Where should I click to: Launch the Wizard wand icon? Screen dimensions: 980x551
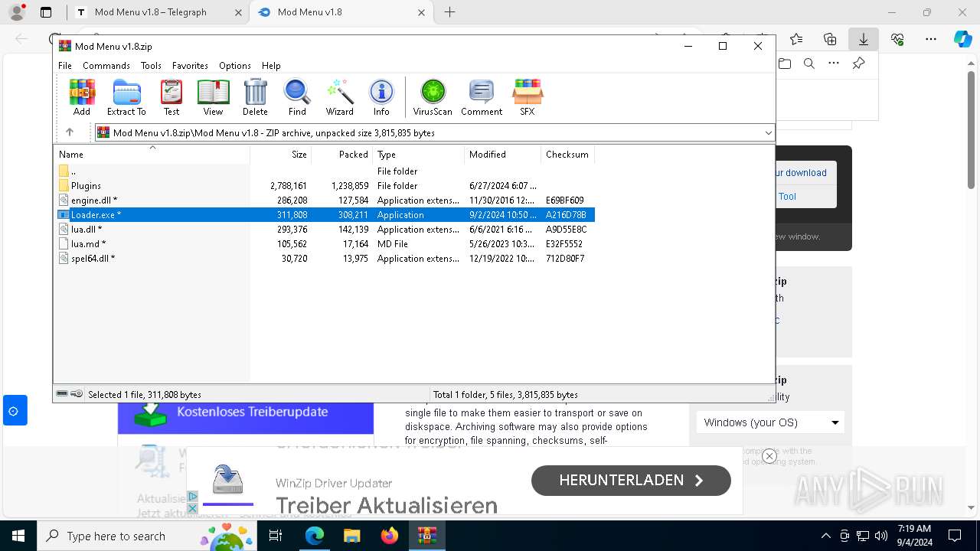[339, 97]
